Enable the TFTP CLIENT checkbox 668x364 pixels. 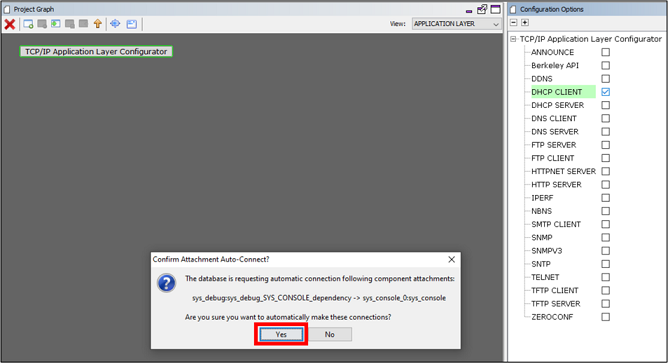[605, 290]
